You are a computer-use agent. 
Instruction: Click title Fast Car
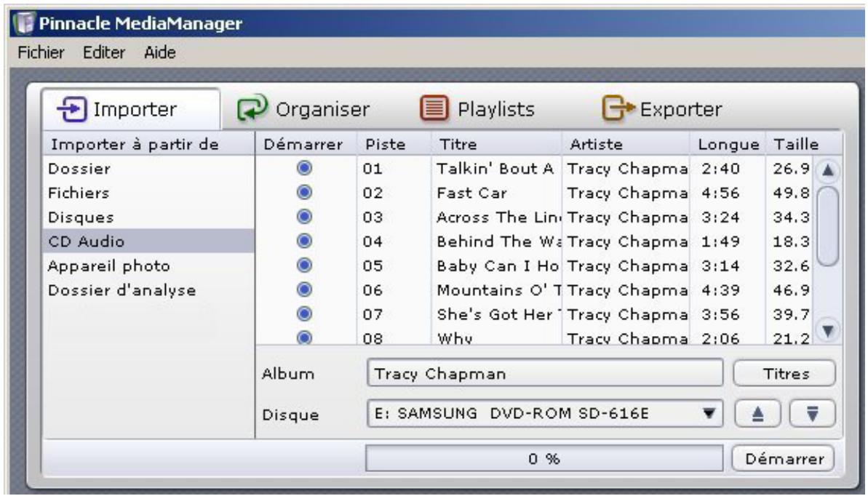tap(471, 193)
